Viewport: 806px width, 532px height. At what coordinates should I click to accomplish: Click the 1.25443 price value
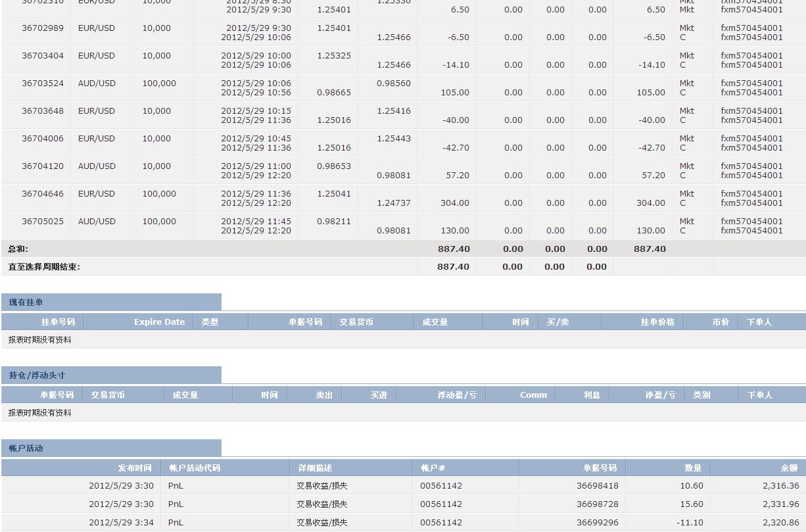394,139
